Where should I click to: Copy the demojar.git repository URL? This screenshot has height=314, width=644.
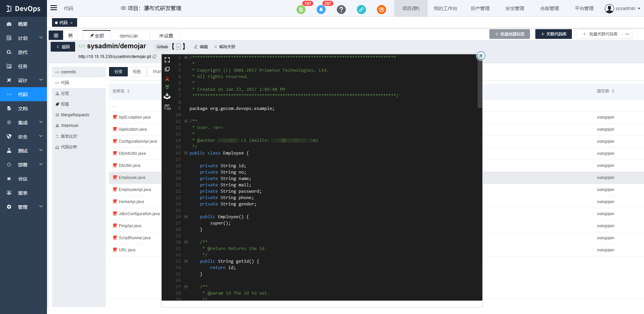155,57
